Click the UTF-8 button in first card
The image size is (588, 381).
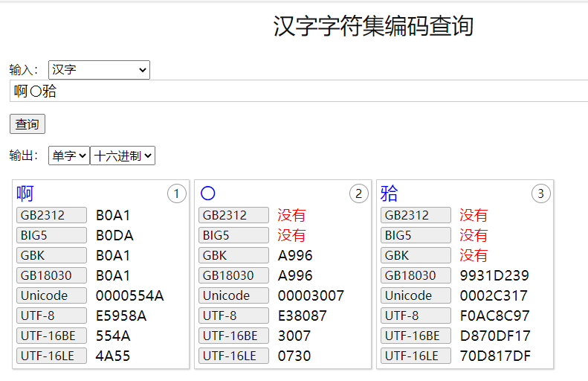51,316
